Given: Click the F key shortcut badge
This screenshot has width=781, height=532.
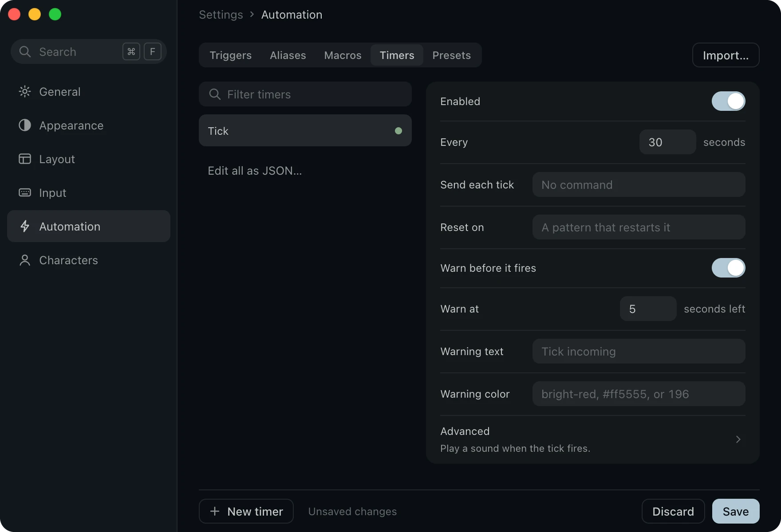Looking at the screenshot, I should tap(153, 52).
